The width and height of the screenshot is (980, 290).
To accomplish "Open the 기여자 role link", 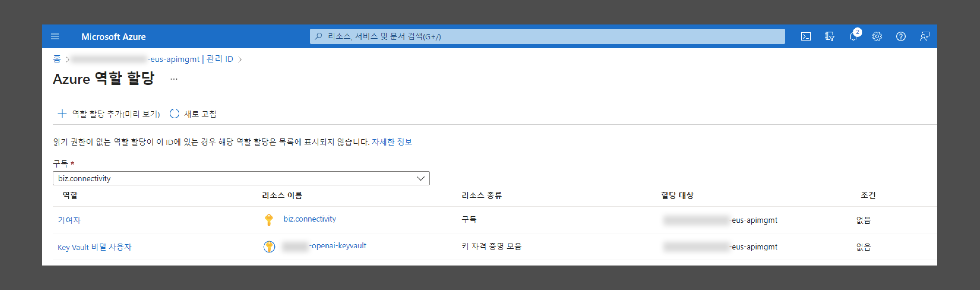I will tap(69, 220).
